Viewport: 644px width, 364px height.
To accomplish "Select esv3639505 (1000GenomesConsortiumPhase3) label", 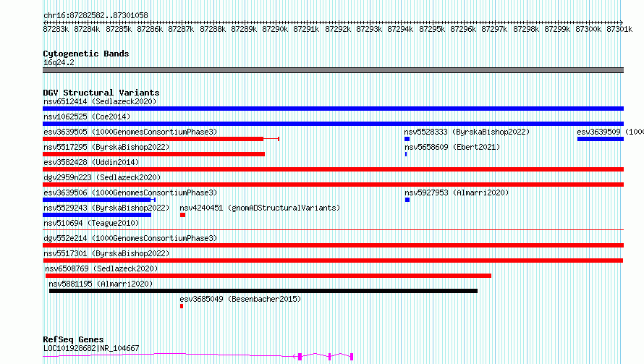I will click(130, 132).
